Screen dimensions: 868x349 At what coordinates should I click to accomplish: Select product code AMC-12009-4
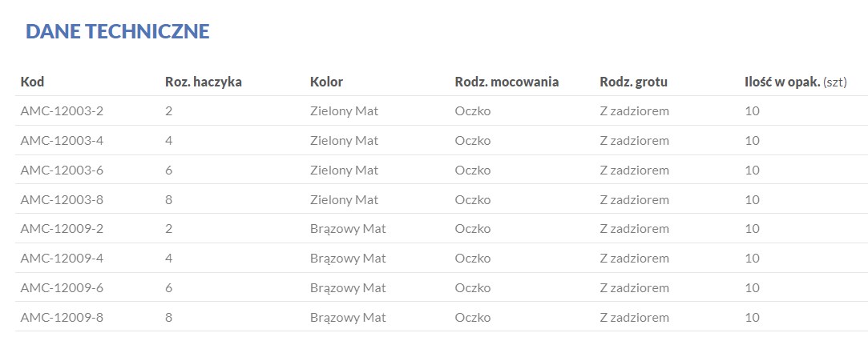click(62, 259)
